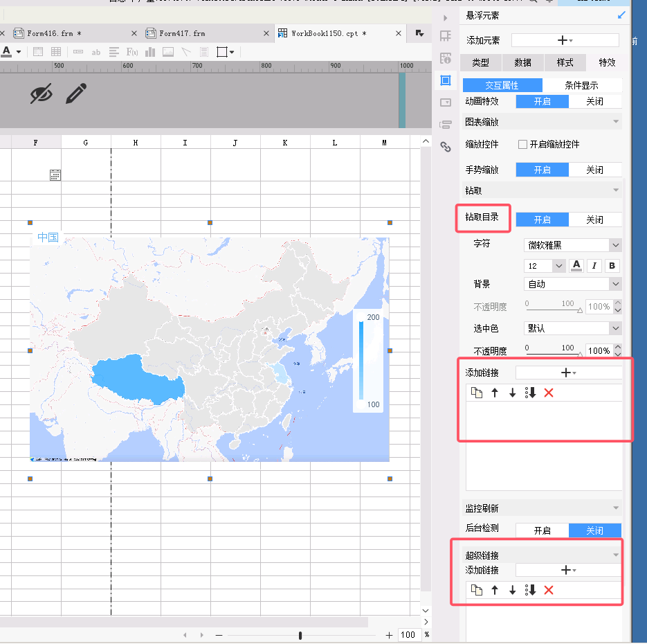Click the insert chart toolbar icon
Viewport: 647px width, 644px height.
[150, 52]
